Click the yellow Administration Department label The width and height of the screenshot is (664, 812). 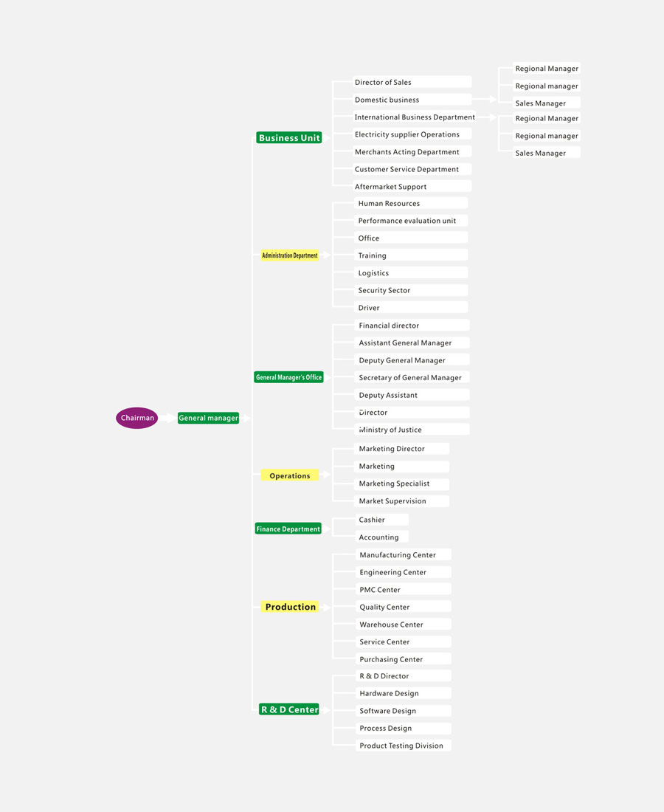[x=289, y=255]
